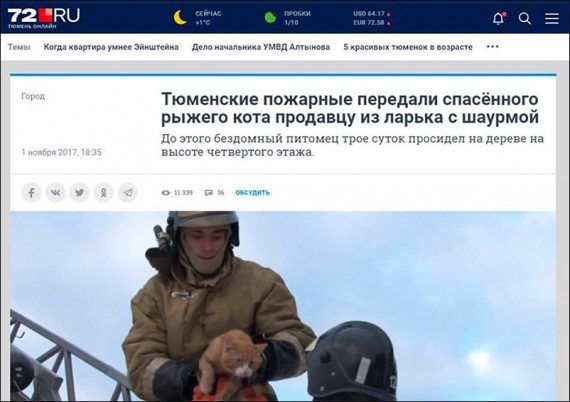This screenshot has height=402, width=570.
Task: Expand more topics with three dots
Action: tap(493, 47)
